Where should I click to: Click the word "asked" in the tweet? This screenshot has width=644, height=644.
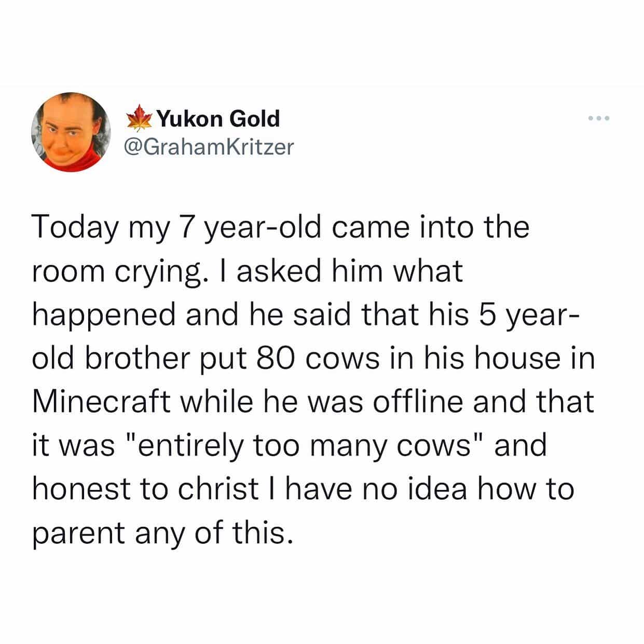tap(279, 272)
